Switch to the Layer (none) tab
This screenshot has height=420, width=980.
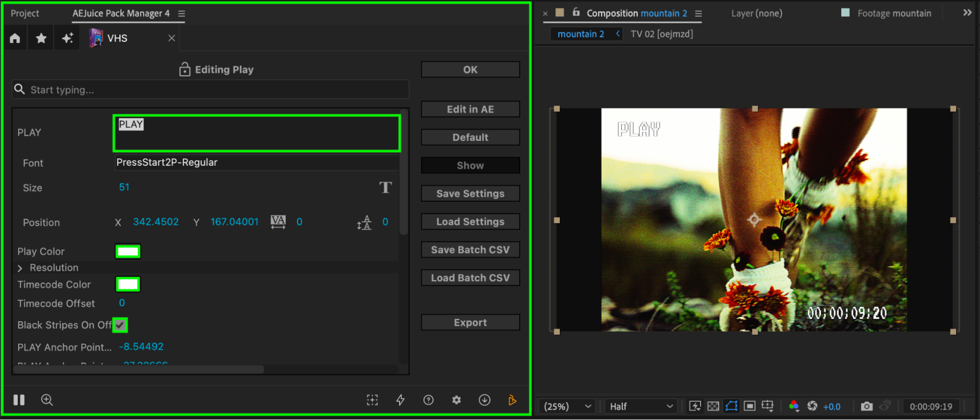[x=757, y=13]
